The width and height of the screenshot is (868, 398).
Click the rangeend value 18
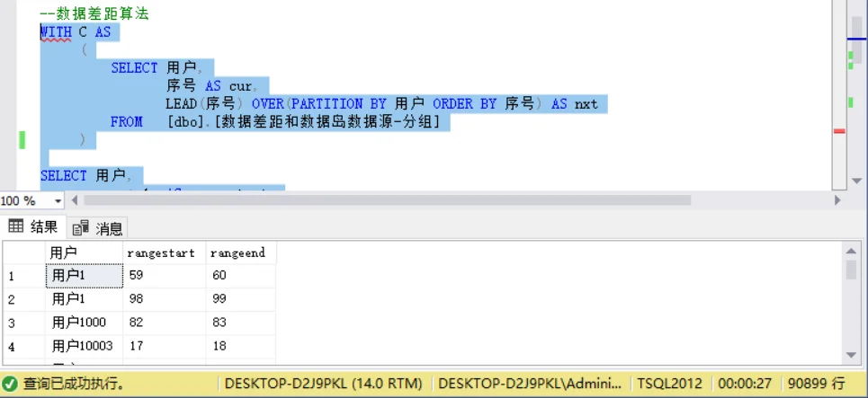241,346
